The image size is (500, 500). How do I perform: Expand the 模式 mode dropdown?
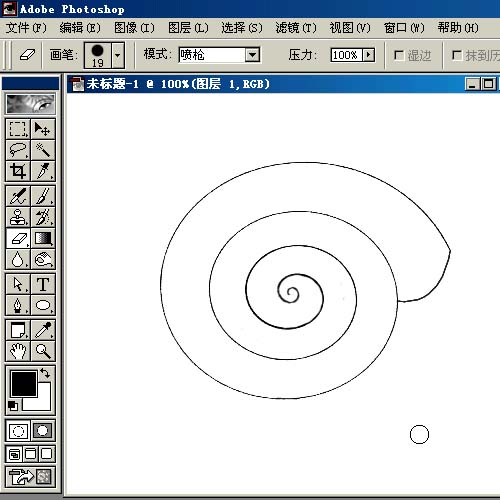point(252,55)
